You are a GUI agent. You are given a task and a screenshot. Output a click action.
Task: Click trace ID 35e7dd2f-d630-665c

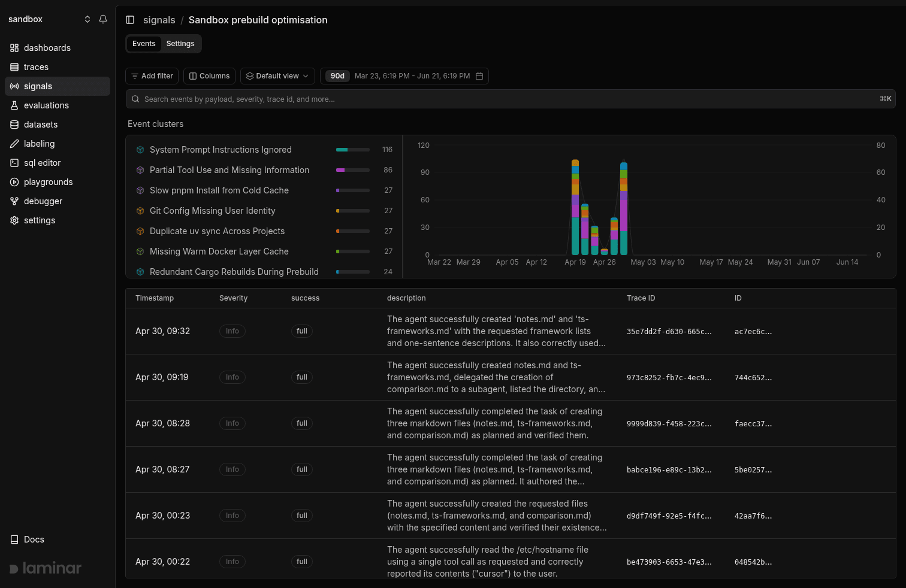669,331
